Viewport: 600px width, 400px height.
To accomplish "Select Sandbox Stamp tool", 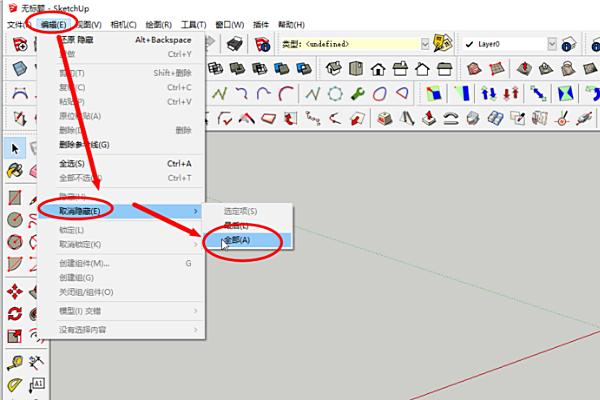I will coord(546,69).
